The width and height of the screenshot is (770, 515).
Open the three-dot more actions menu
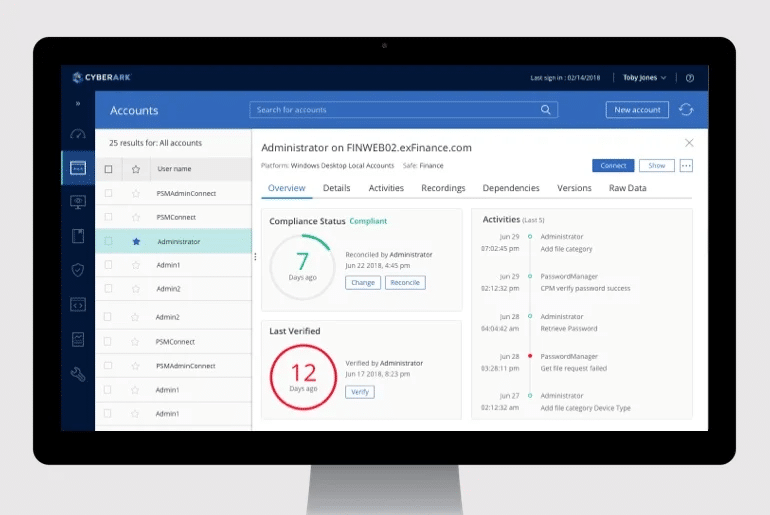pos(686,166)
